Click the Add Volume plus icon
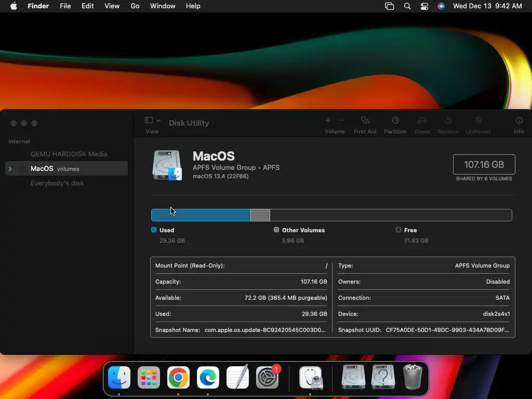Viewport: 532px width, 399px height. (328, 121)
